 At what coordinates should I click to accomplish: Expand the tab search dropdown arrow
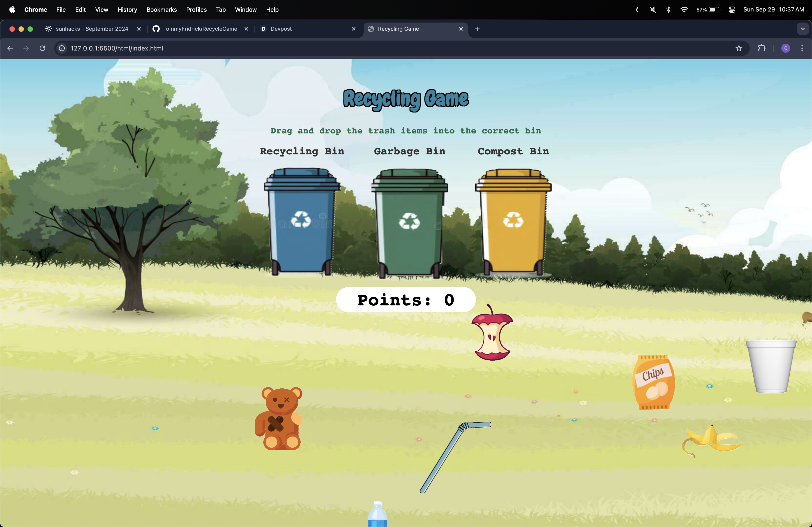[x=803, y=29]
